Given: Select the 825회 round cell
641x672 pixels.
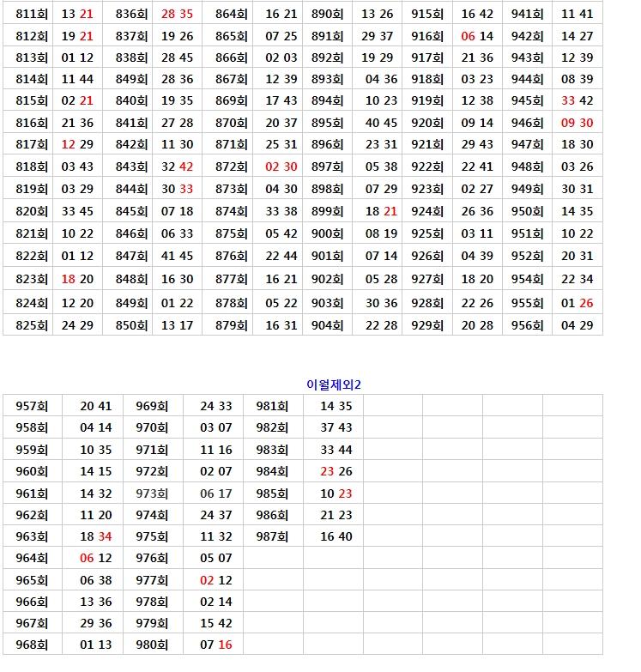Looking at the screenshot, I should 32,325.
